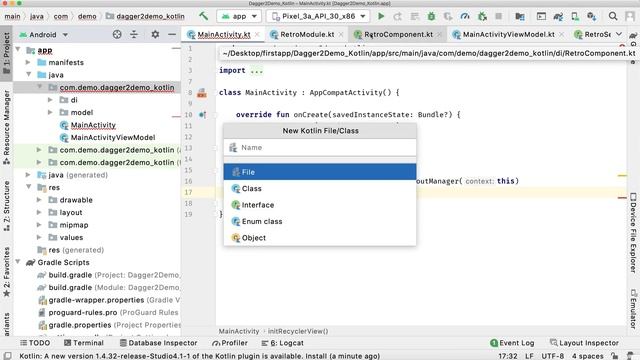Open the Resource Manager side tab
Viewport: 640px width, 360px height.
pyautogui.click(x=7, y=127)
